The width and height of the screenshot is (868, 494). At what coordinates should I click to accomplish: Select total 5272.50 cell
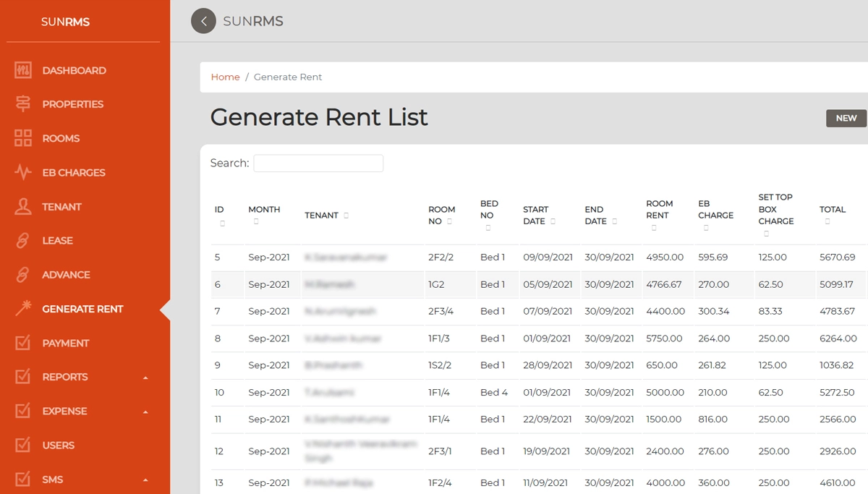837,392
